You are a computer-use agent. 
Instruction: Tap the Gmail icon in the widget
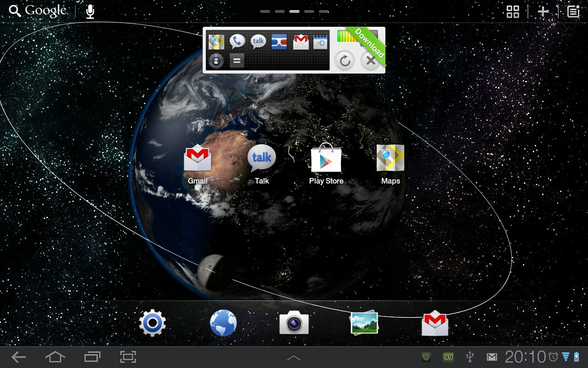pyautogui.click(x=301, y=42)
